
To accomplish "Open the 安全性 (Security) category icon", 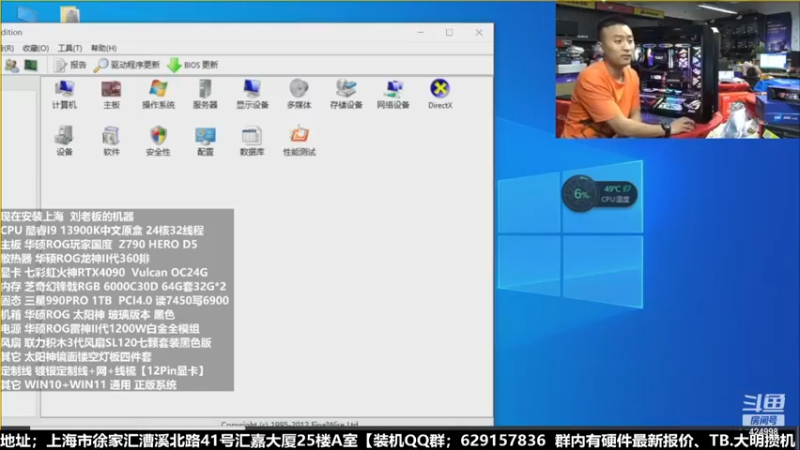I will 158,141.
